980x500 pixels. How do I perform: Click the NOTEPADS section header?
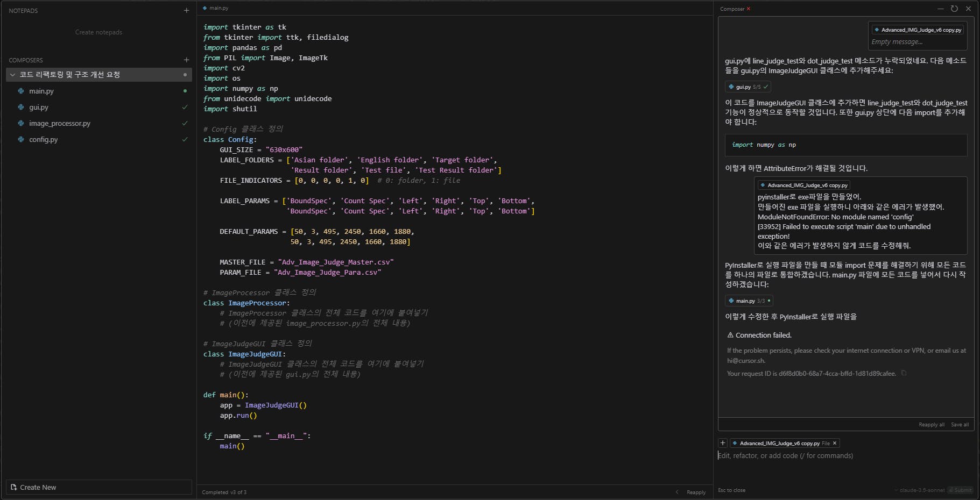23,10
